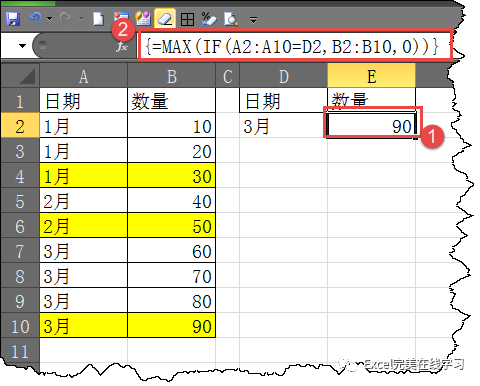Open the Customize Quick Access Toolbar menu
Viewport: 480px width, 386px height.
tap(254, 20)
